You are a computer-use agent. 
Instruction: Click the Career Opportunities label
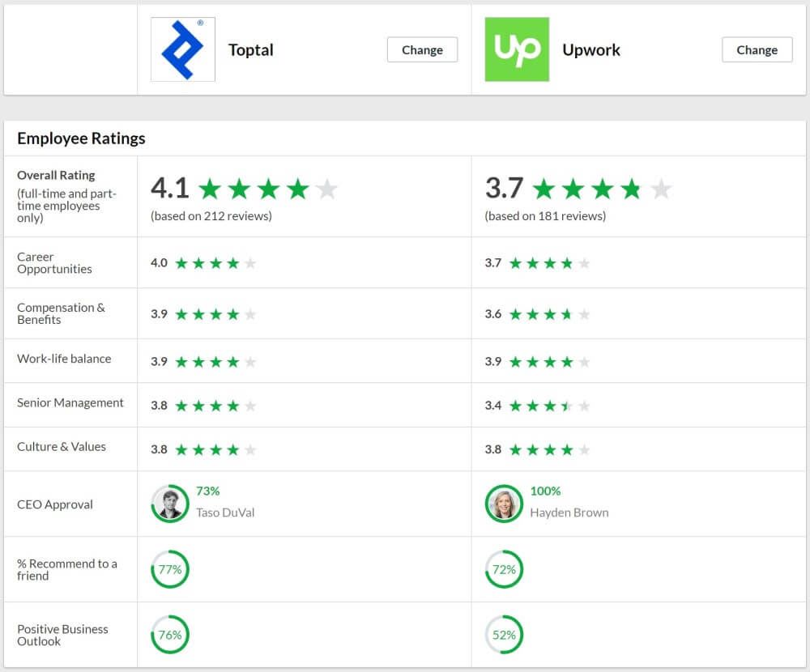pyautogui.click(x=54, y=263)
